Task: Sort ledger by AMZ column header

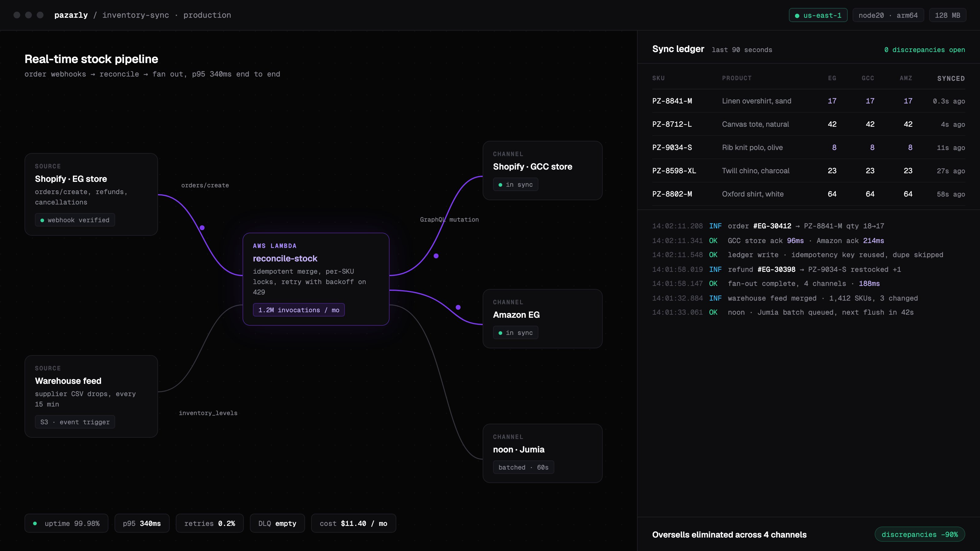Action: [x=906, y=78]
